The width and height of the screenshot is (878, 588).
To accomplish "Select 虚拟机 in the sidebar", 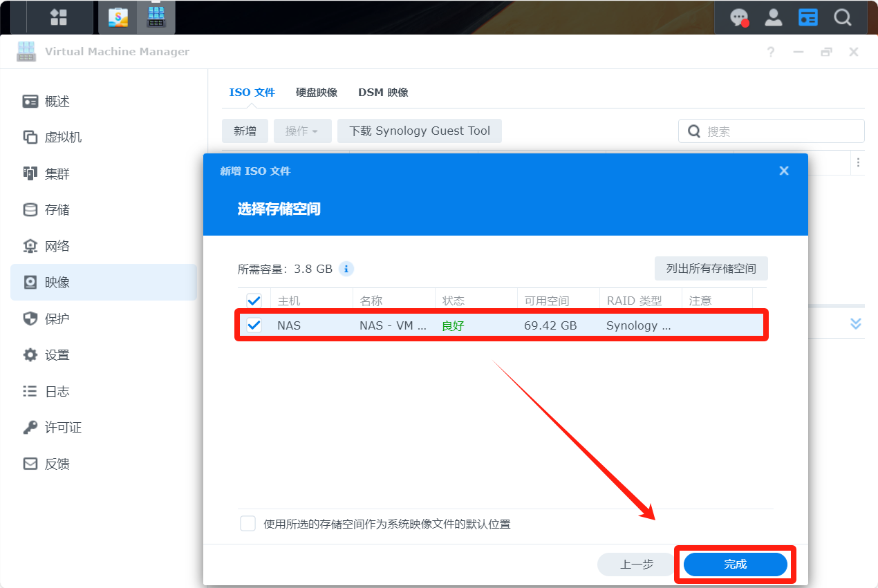I will point(63,137).
